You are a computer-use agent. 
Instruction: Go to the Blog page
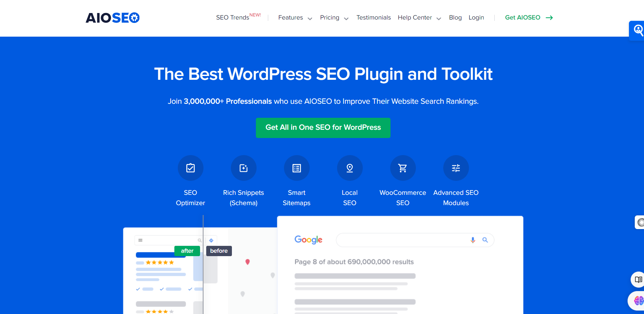coord(455,17)
